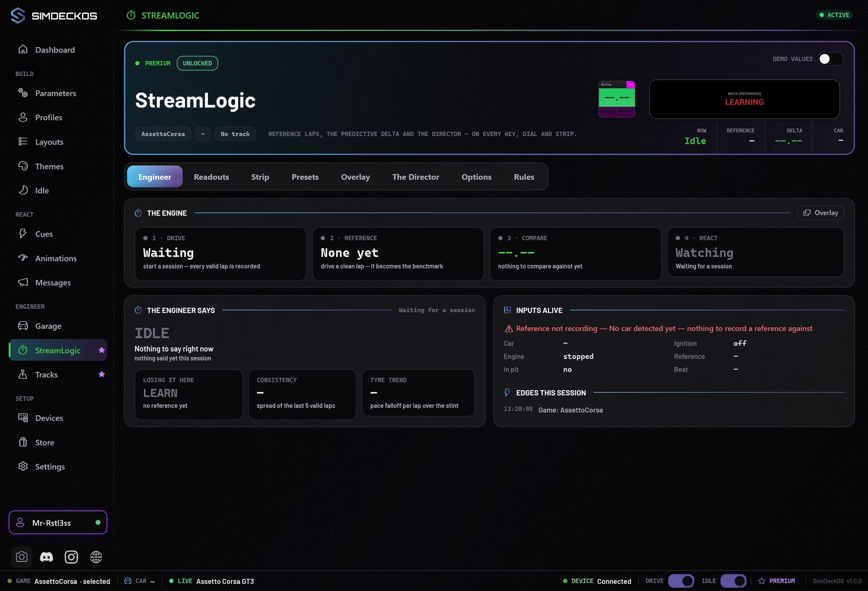
Task: Click the Delta key preview thumbnail
Action: pyautogui.click(x=617, y=99)
